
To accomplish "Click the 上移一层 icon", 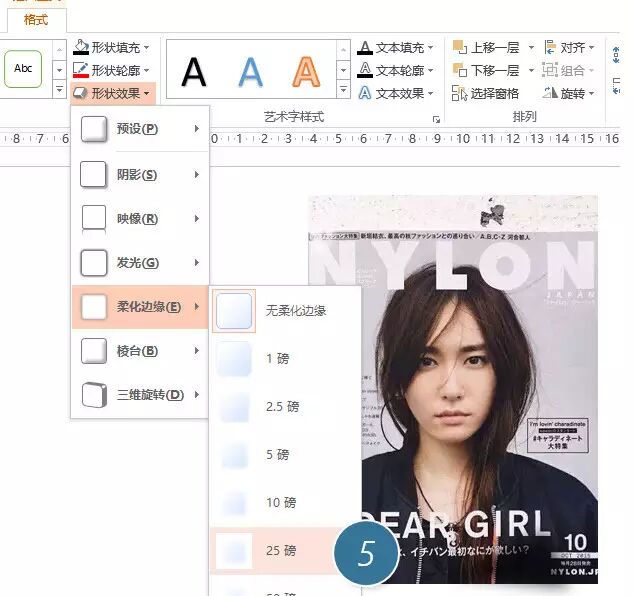I will (x=460, y=47).
